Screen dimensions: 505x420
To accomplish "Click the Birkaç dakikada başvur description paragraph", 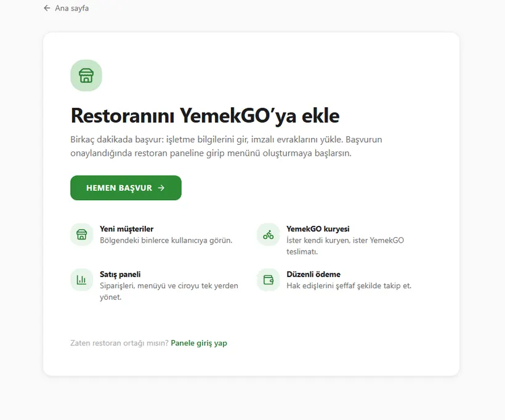I will [x=227, y=146].
